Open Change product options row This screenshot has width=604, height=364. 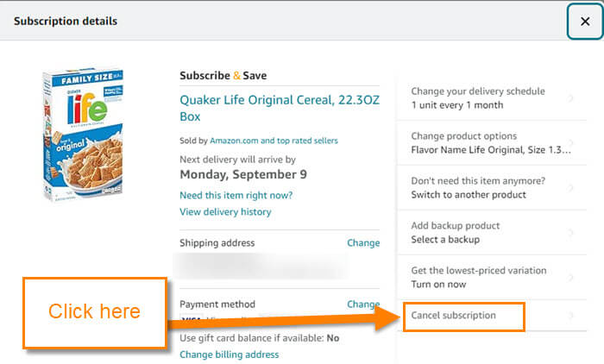tap(492, 143)
